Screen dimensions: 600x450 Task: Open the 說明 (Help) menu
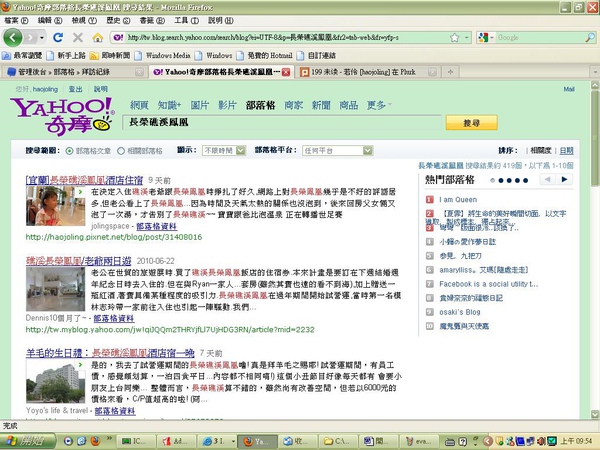point(220,20)
